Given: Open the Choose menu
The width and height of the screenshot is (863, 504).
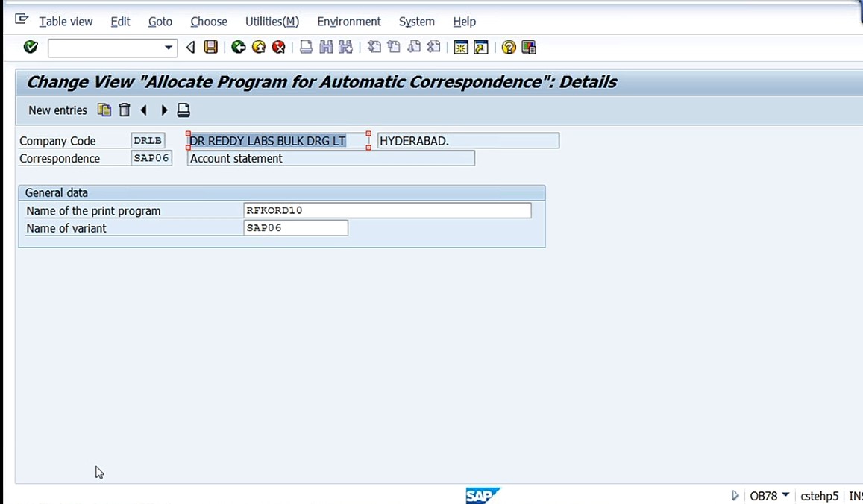Looking at the screenshot, I should (x=209, y=22).
